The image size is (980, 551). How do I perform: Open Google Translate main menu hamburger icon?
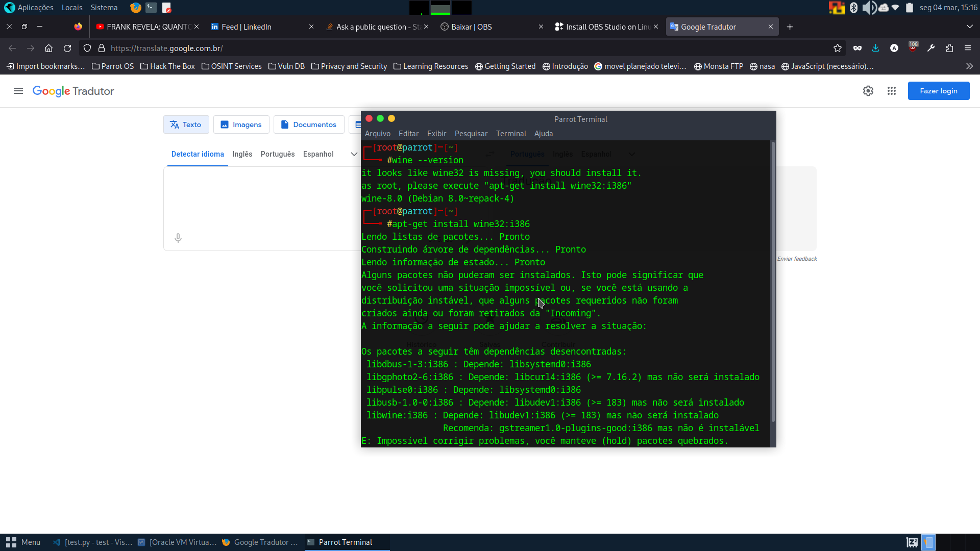(18, 91)
